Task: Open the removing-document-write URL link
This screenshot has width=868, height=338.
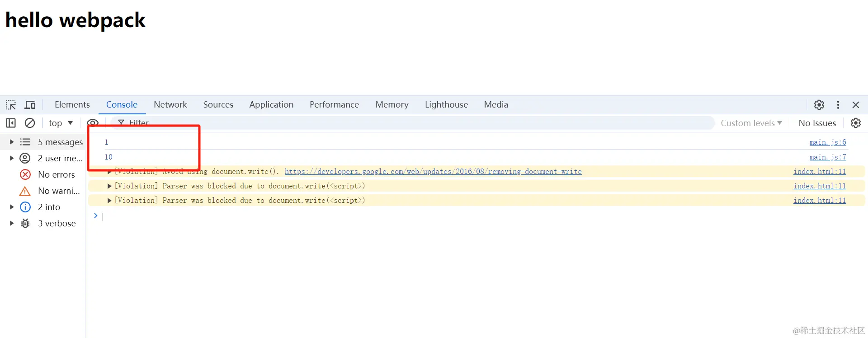Action: [433, 171]
